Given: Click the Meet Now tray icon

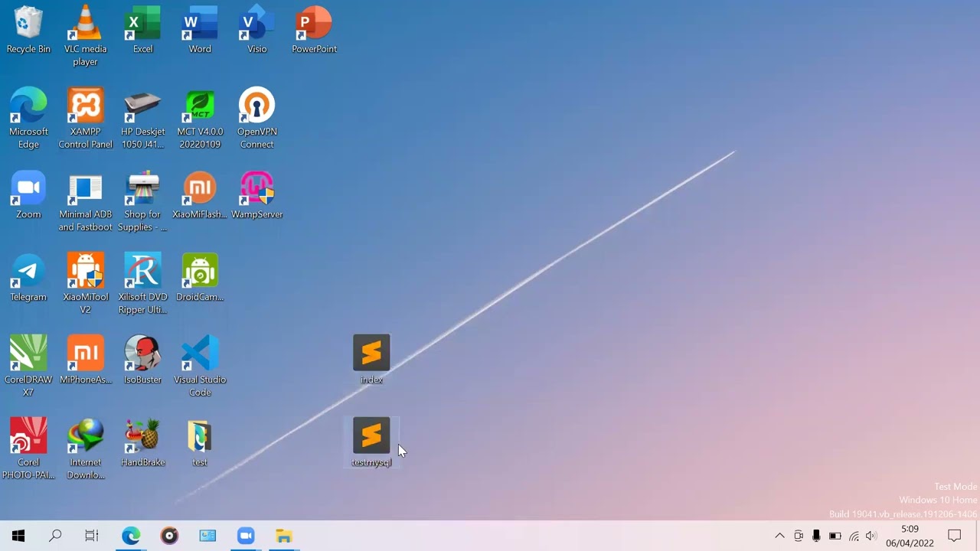Looking at the screenshot, I should (799, 536).
